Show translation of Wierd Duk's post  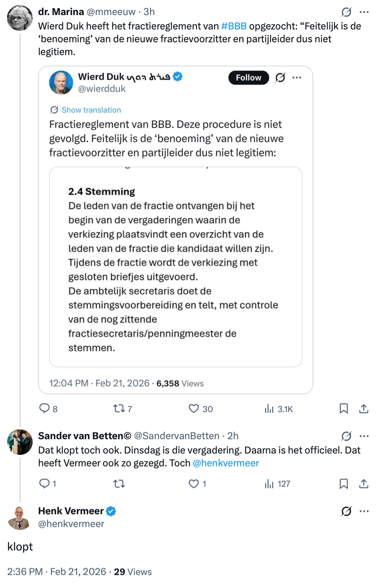coord(91,110)
